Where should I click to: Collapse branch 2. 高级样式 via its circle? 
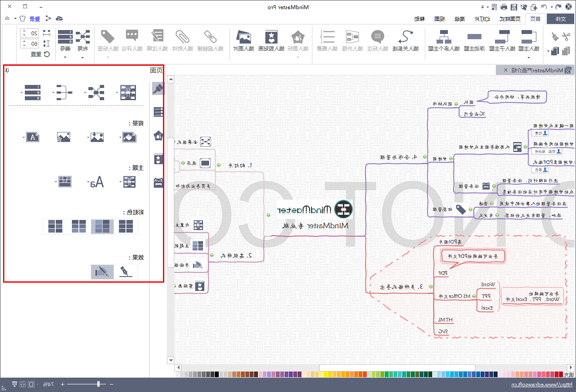click(212, 256)
